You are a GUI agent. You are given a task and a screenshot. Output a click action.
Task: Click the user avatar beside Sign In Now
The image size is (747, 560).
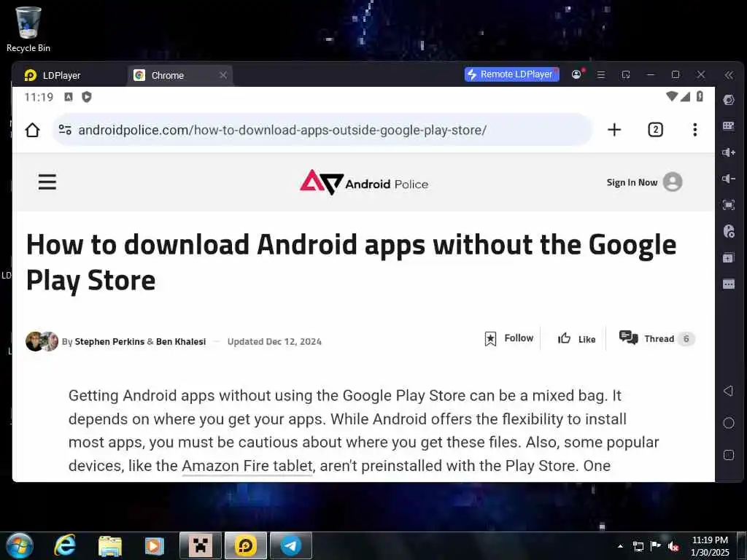tap(672, 182)
